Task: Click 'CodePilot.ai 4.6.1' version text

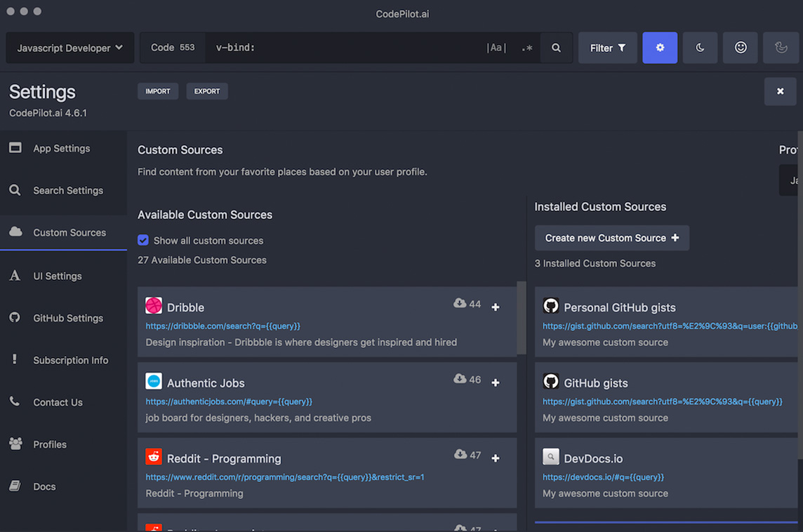Action: click(48, 113)
